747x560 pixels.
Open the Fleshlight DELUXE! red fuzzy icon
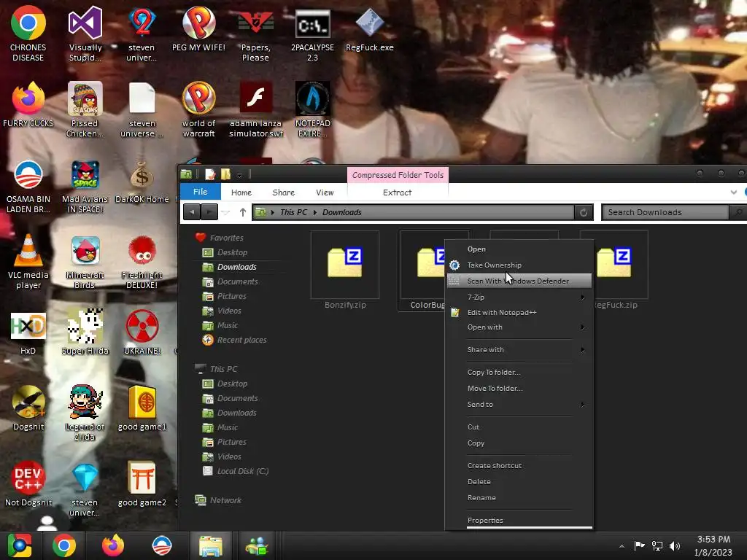142,262
